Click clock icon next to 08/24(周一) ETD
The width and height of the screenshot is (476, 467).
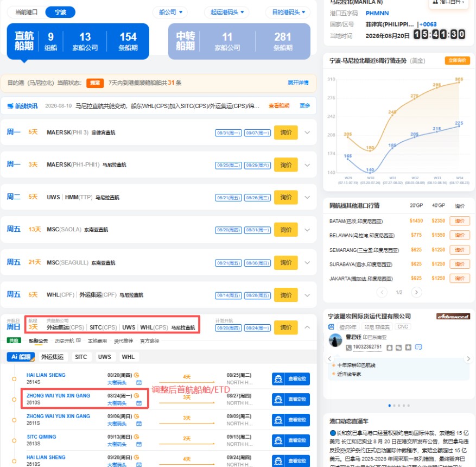137,396
